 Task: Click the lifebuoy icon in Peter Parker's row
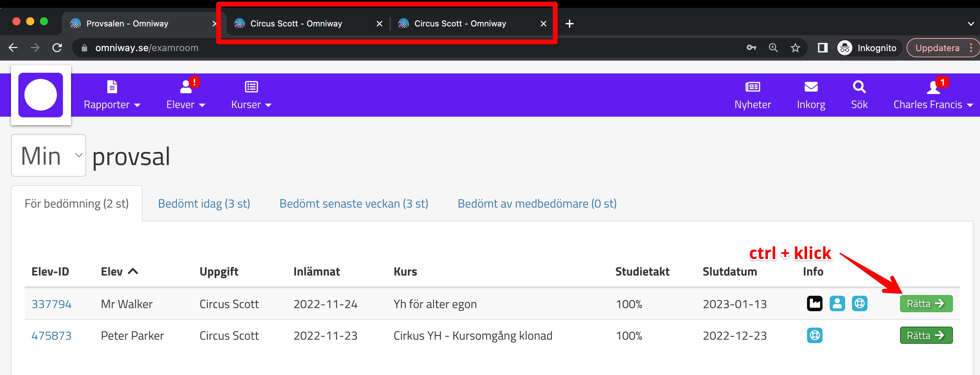814,336
